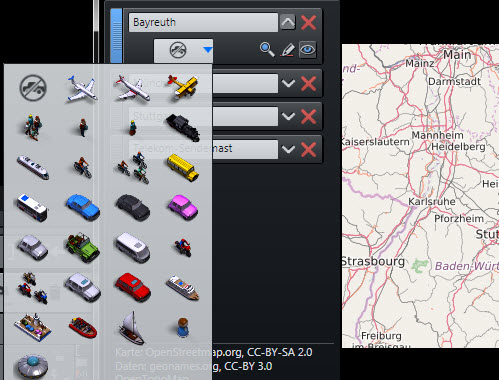Screen dimensions: 499x380
Task: Choose the single cyclist icon
Action: click(82, 168)
